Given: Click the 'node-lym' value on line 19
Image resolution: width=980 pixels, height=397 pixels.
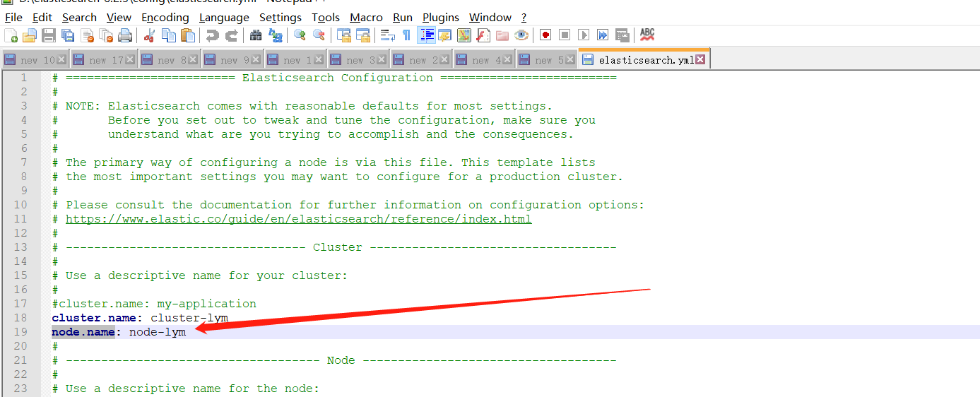Looking at the screenshot, I should tap(158, 332).
